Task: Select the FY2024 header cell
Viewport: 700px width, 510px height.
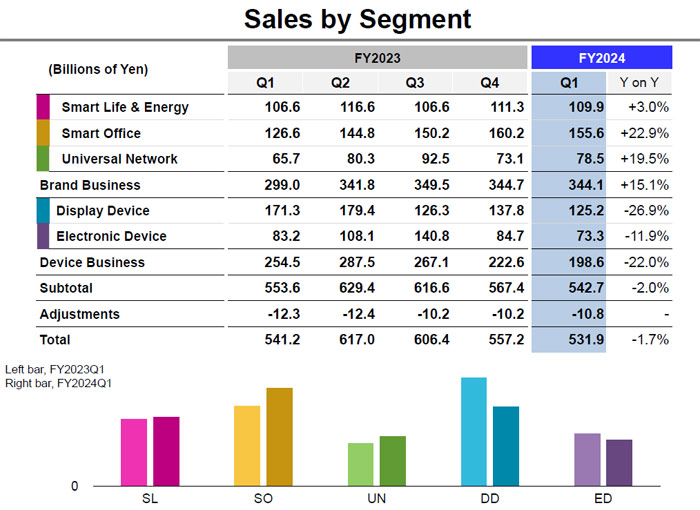Action: pyautogui.click(x=601, y=58)
